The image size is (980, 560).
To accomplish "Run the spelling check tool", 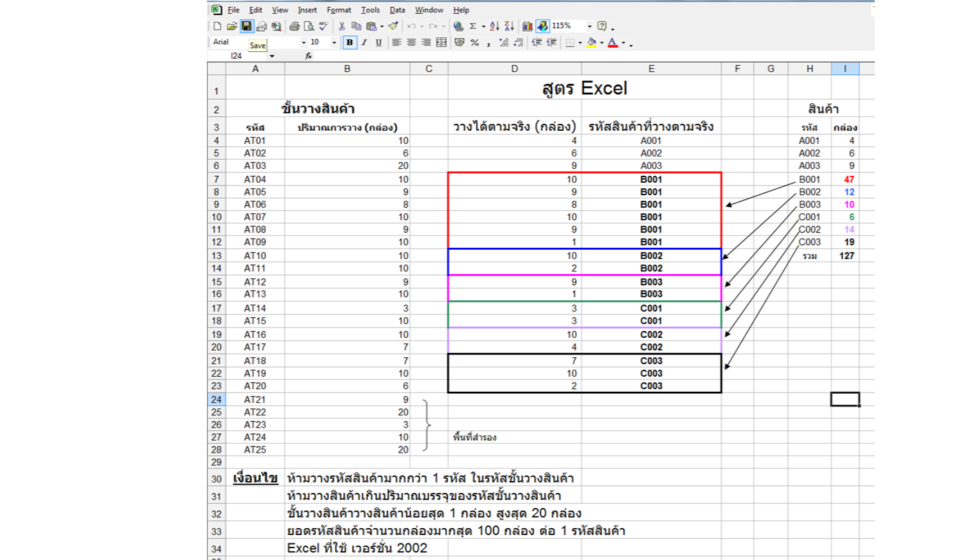I will pyautogui.click(x=323, y=26).
